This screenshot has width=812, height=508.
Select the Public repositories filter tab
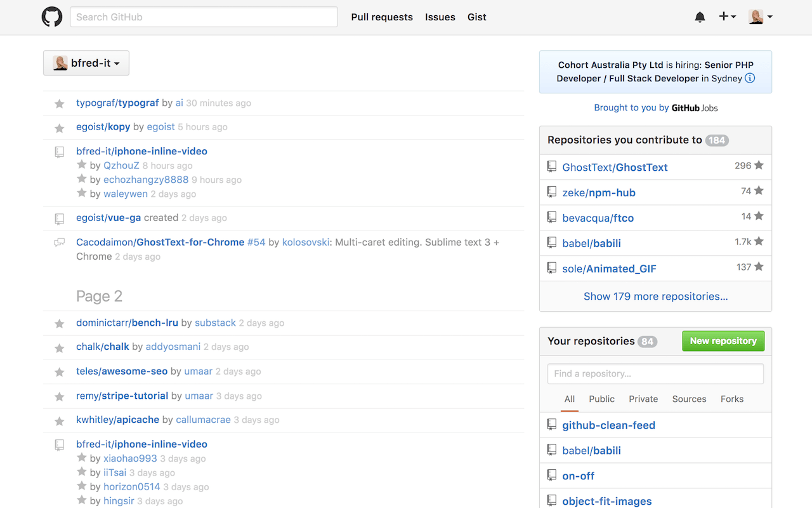(x=601, y=399)
